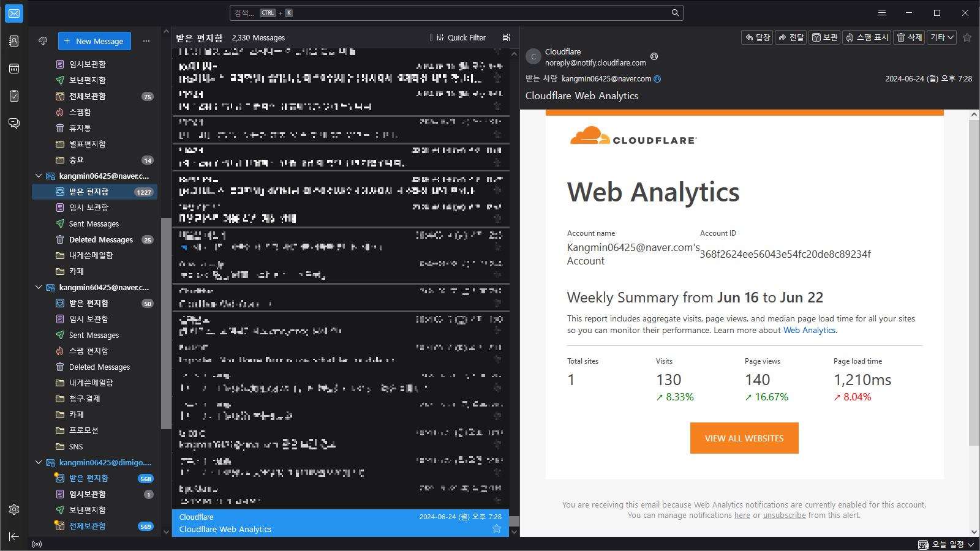Open the 내게쓴메일함 folder above 청구·결제
Viewport: 980px width, 551px height.
click(95, 383)
